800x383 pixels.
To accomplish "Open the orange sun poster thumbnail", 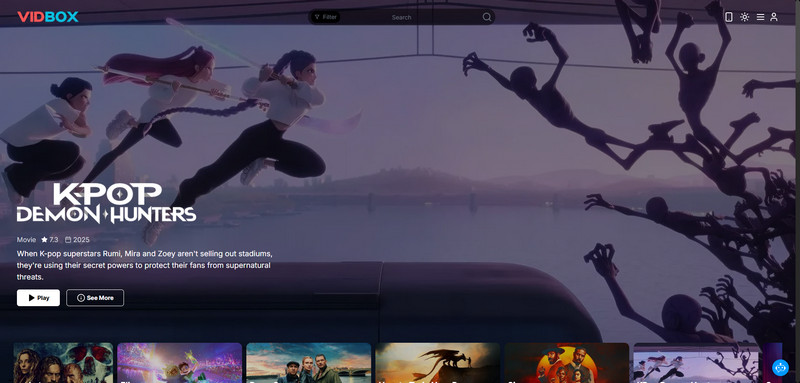I will pyautogui.click(x=567, y=363).
